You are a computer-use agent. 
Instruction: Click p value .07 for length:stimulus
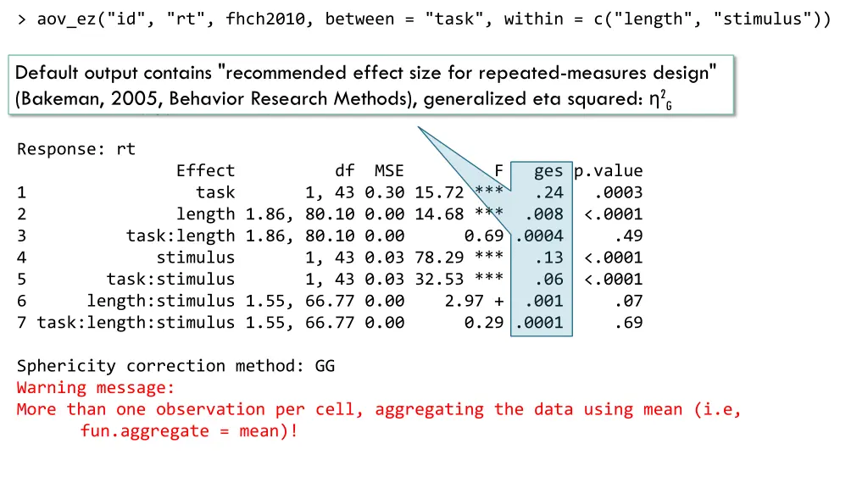[629, 301]
